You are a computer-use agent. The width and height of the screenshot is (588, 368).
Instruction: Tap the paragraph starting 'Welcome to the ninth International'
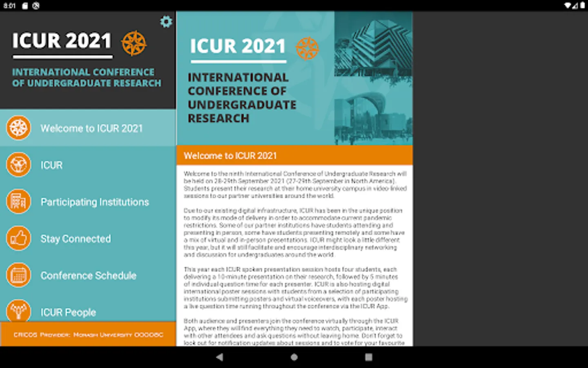(295, 185)
